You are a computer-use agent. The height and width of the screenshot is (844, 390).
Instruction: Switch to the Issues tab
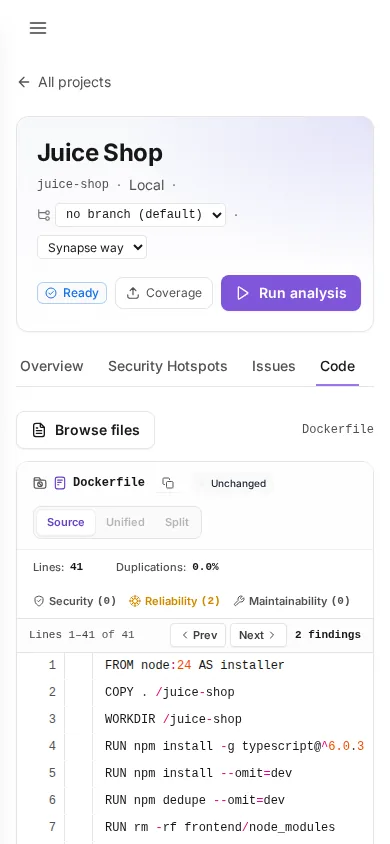pyautogui.click(x=273, y=366)
